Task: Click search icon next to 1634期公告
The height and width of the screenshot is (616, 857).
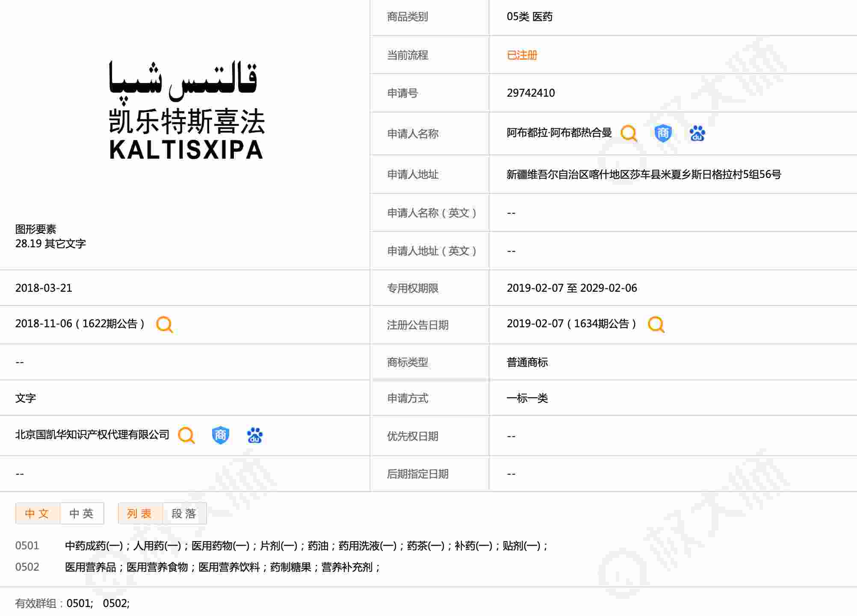Action: pyautogui.click(x=656, y=325)
